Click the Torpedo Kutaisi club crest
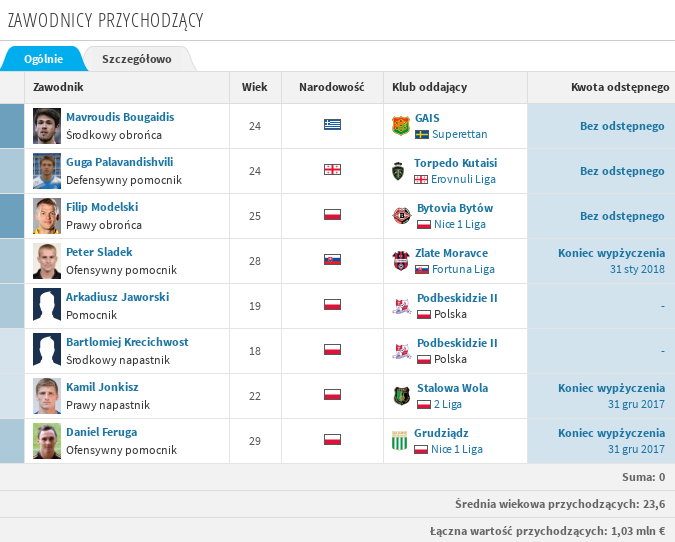This screenshot has height=542, width=675. (401, 171)
